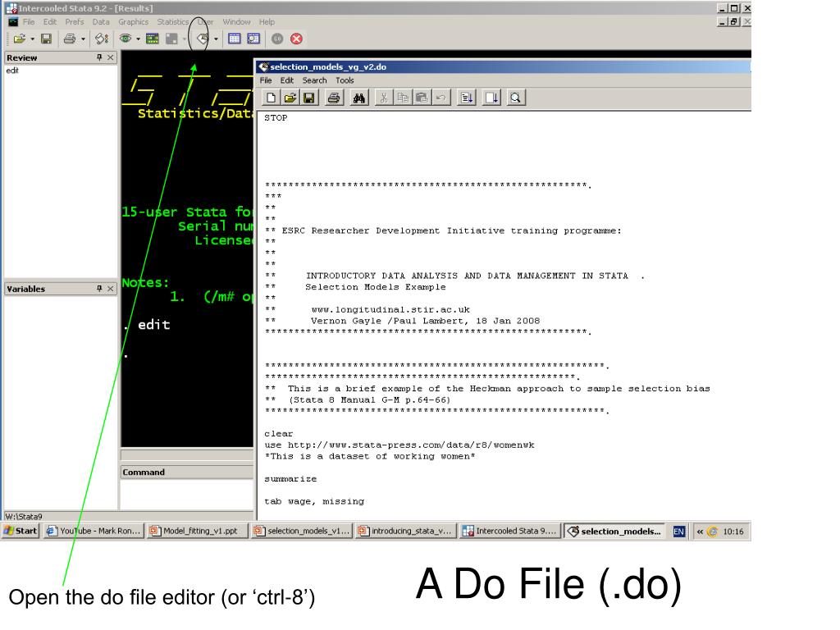840x630 pixels.
Task: Click the 'summarize' line in do-file
Action: [x=290, y=479]
